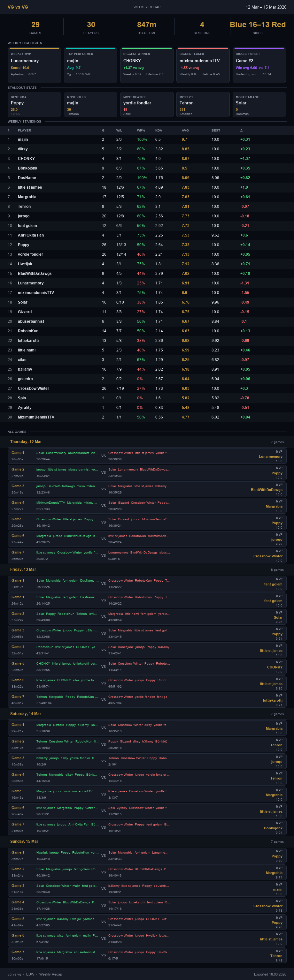Select the 29 GAMES summary stat
Image resolution: width=294 pixels, height=980 pixels.
[35, 27]
